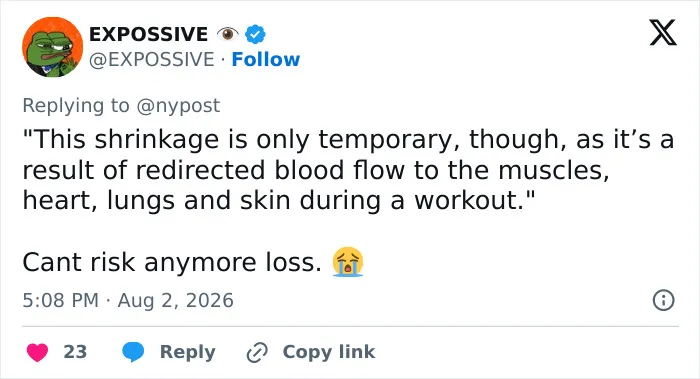Click the quoted shrinkage tweet text
Image resolution: width=700 pixels, height=379 pixels.
coord(348,170)
